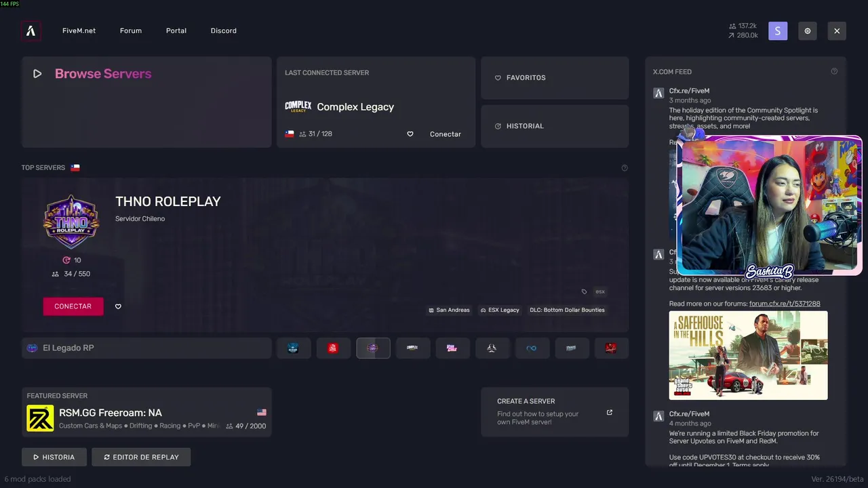Select the El Legado RP server entry
The height and width of the screenshot is (488, 868).
point(146,348)
